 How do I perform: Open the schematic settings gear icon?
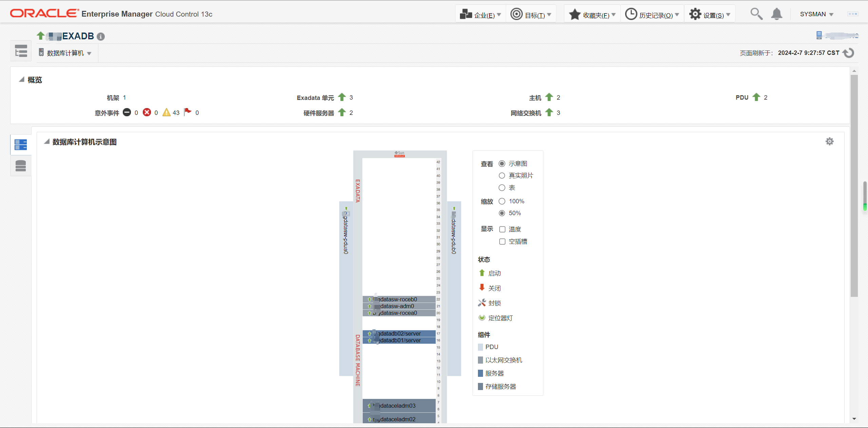[829, 142]
